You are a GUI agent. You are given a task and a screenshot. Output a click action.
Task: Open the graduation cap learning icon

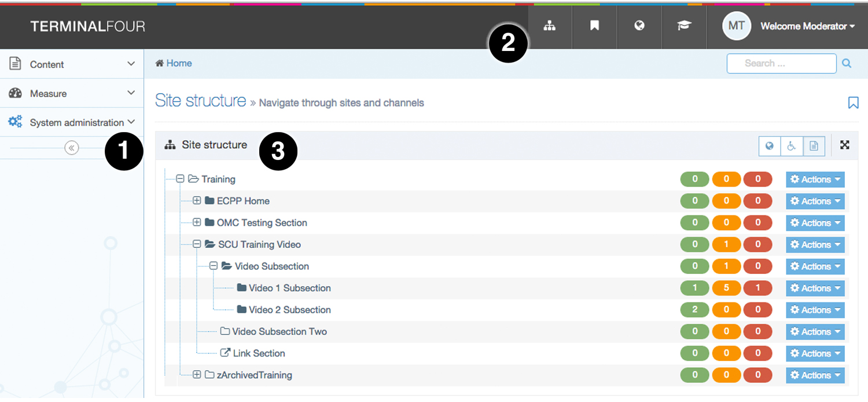click(x=685, y=26)
